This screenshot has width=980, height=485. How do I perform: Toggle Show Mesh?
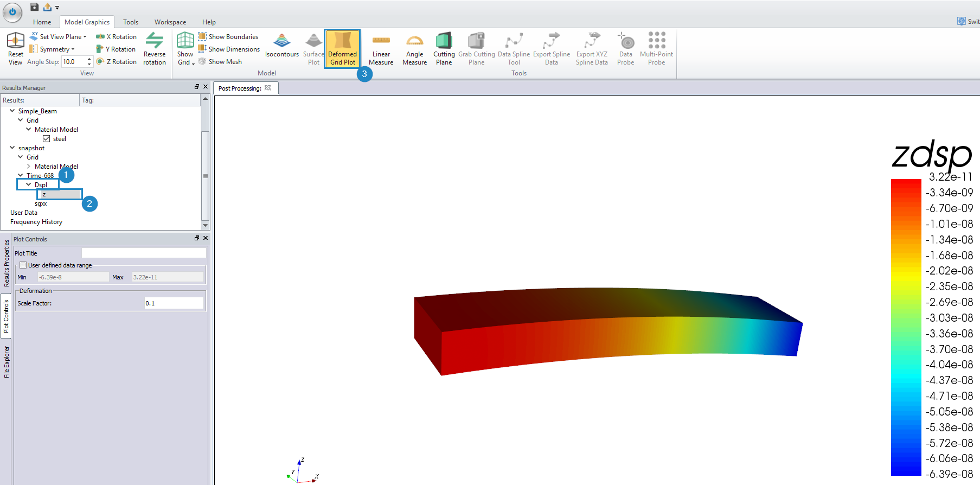220,61
